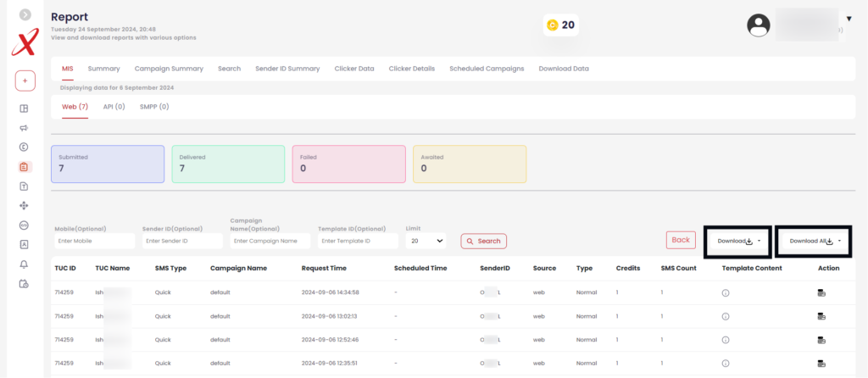Click action icon for 12:35:51 request row
Screen dimensions: 868x378
(821, 364)
